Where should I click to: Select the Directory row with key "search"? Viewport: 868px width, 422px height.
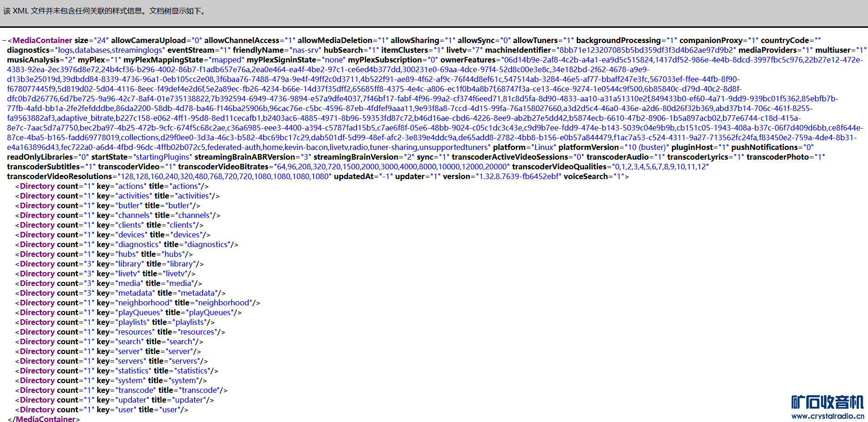tap(109, 342)
